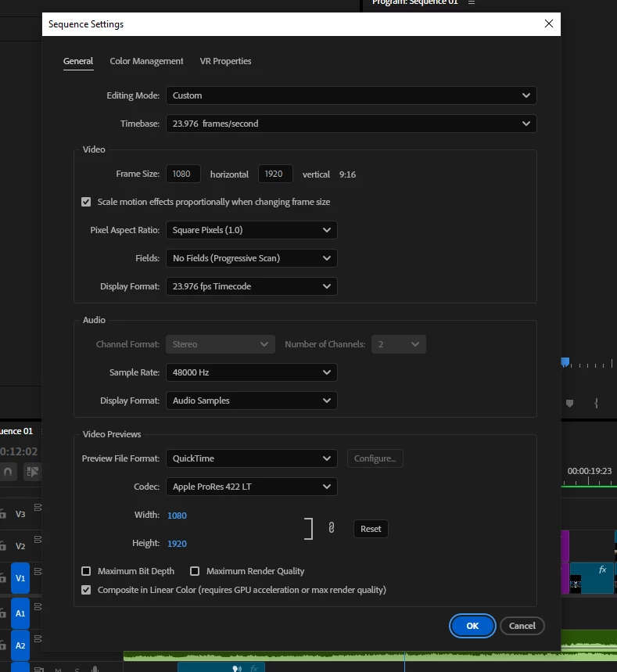Image resolution: width=617 pixels, height=672 pixels.
Task: Select Sequence 01 timeline panel tab
Action: tap(16, 431)
